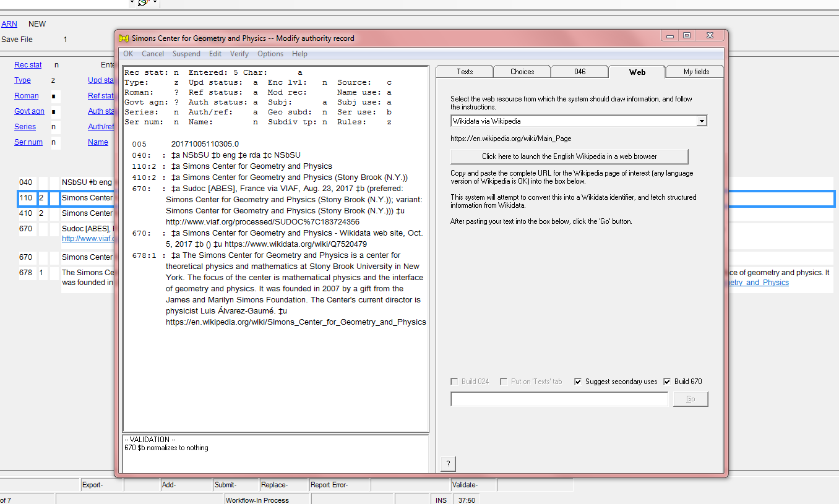Open the Help menu in the dialog
The width and height of the screenshot is (839, 504).
coord(299,54)
